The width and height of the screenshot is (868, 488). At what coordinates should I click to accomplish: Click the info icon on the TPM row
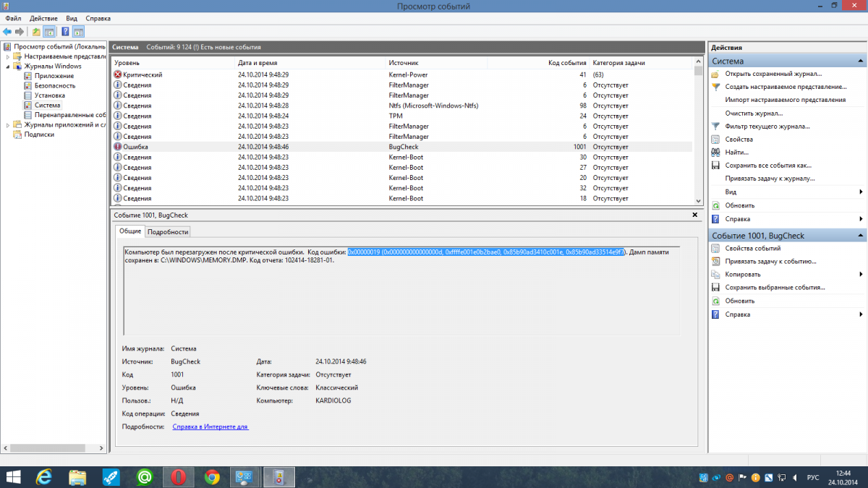click(x=118, y=116)
